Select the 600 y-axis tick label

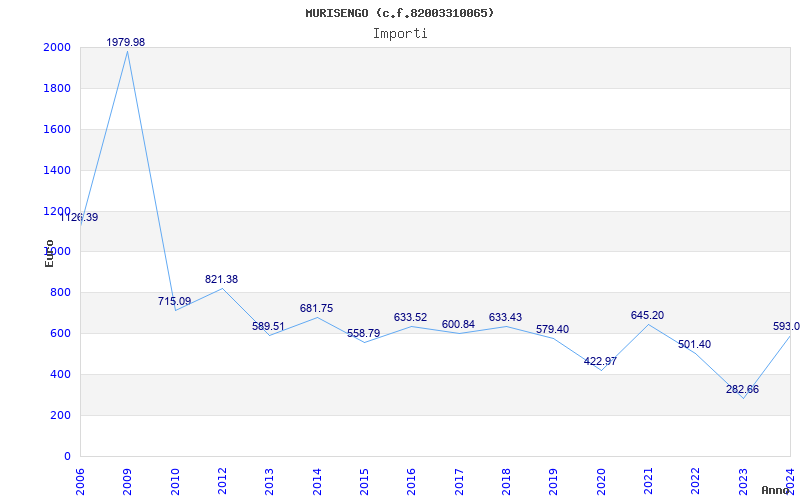[61, 334]
